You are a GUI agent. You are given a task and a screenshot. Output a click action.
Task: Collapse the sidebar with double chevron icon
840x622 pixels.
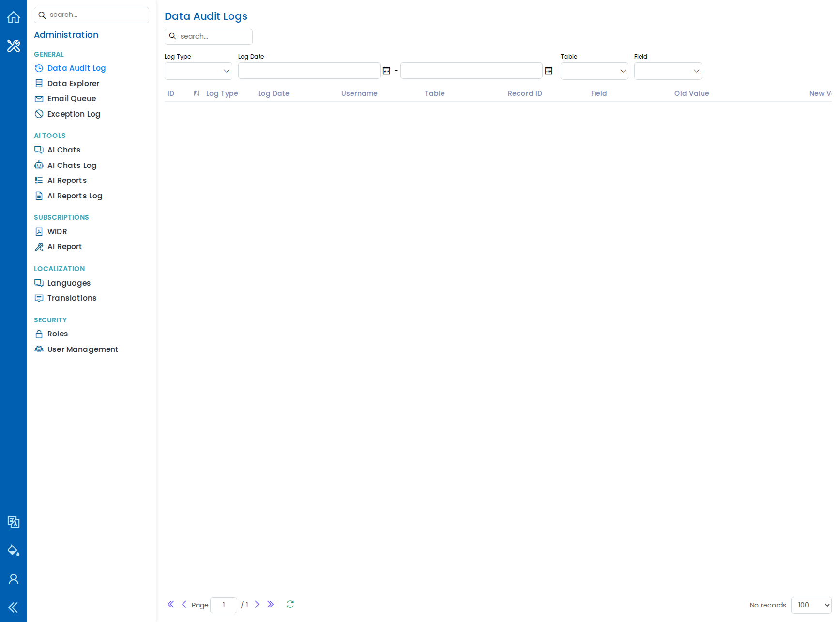coord(14,607)
